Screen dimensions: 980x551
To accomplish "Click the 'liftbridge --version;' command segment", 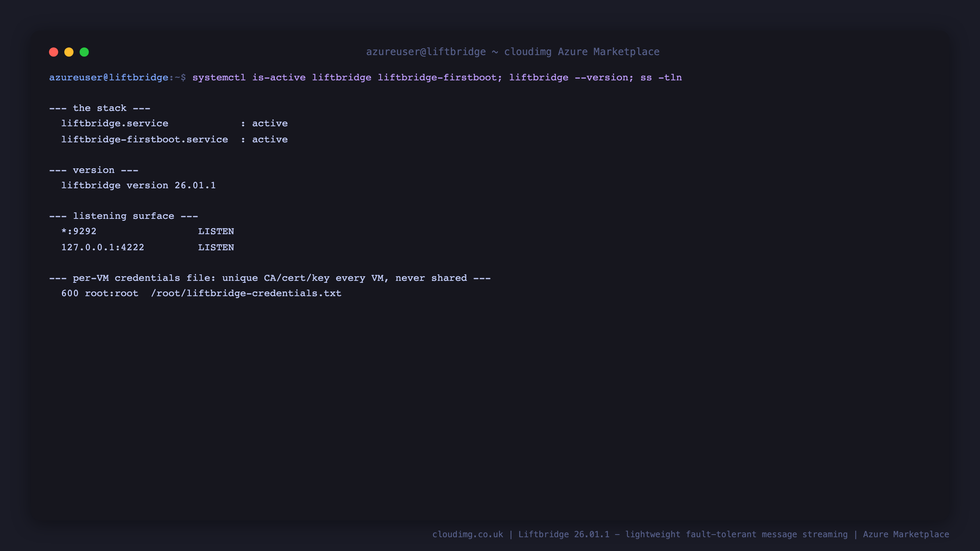I will coord(571,77).
